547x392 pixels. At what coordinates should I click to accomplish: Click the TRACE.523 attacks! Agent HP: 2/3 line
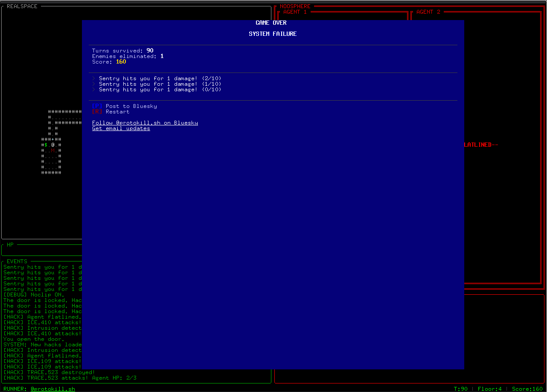70,378
